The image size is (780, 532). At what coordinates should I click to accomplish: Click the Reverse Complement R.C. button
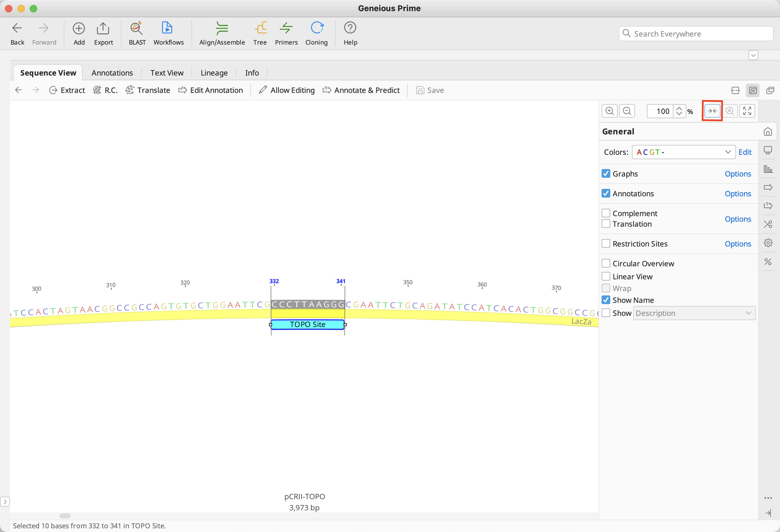(105, 90)
